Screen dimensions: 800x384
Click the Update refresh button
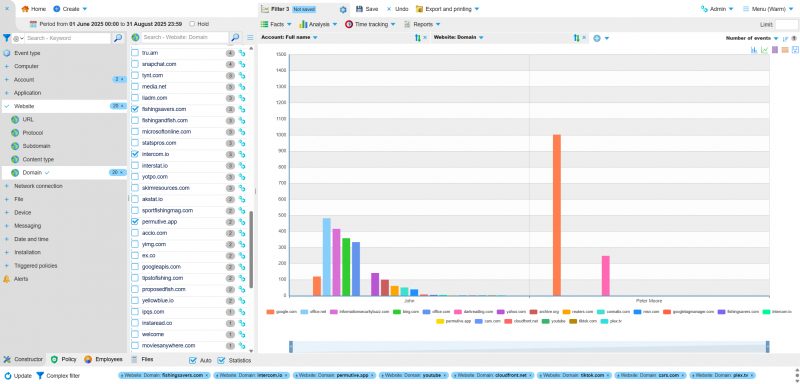click(18, 376)
